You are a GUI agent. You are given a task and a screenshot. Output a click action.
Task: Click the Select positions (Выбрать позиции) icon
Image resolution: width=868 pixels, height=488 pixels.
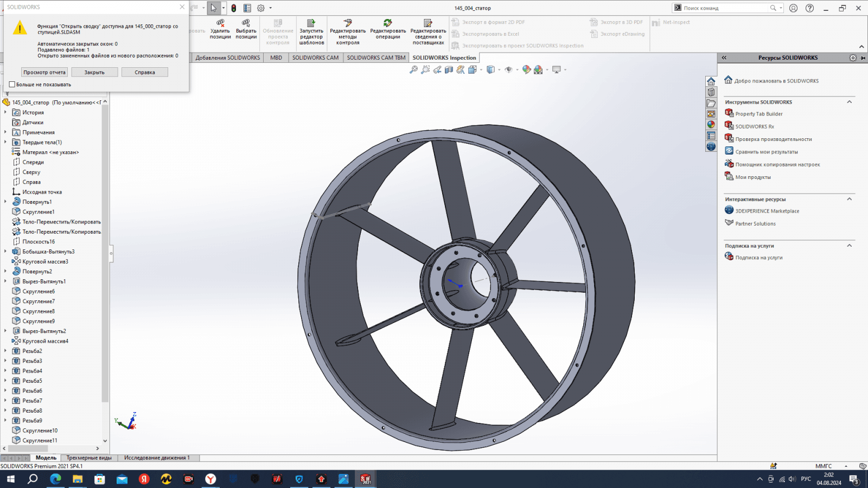246,24
